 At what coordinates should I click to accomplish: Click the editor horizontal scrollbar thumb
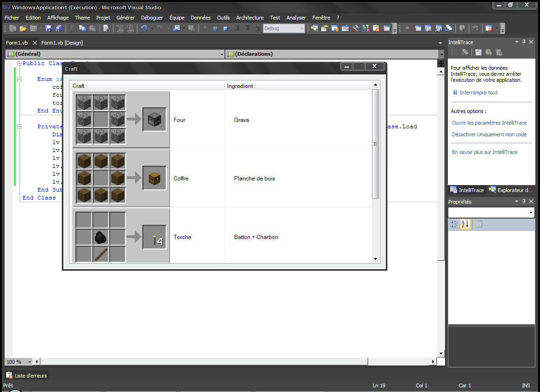pyautogui.click(x=204, y=361)
